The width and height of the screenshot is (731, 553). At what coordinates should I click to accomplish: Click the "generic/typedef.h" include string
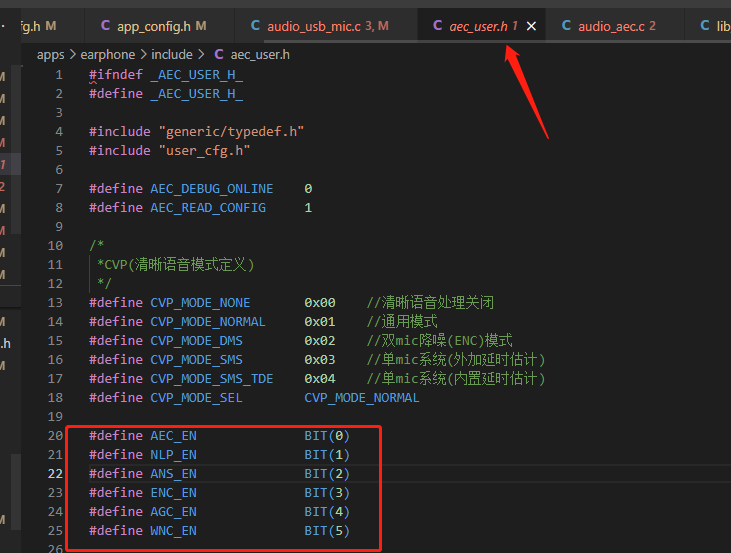(232, 131)
